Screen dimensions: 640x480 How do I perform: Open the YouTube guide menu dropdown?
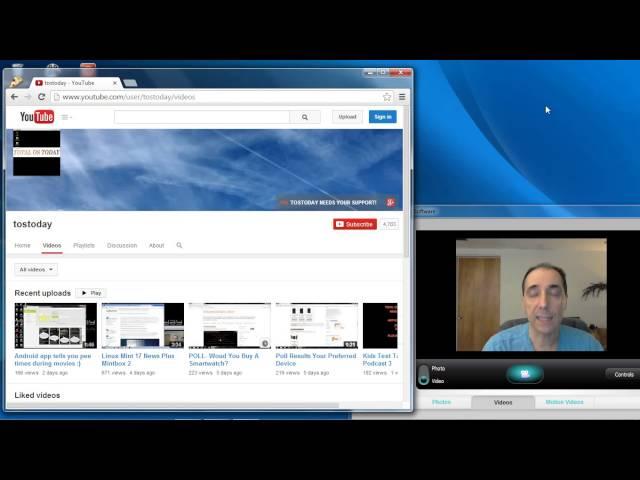(67, 117)
